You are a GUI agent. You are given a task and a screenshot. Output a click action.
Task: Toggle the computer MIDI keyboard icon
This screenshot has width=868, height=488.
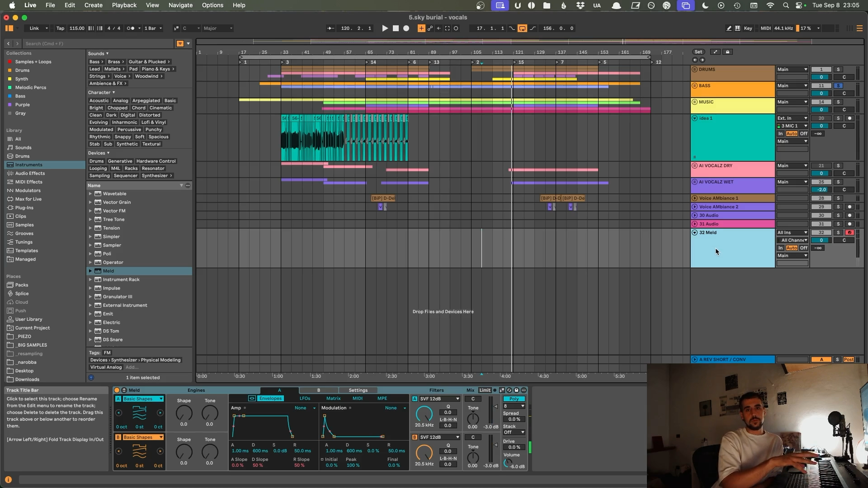pyautogui.click(x=737, y=28)
